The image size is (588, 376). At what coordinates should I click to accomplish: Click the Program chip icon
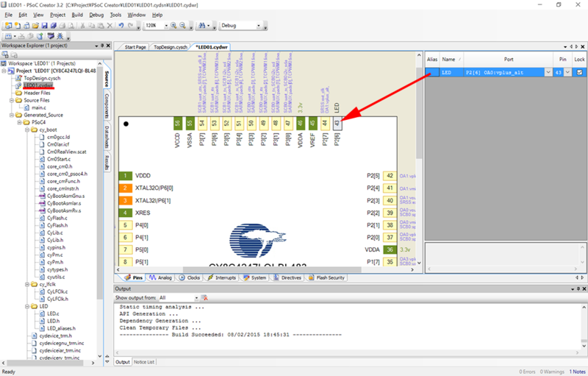coord(51,36)
